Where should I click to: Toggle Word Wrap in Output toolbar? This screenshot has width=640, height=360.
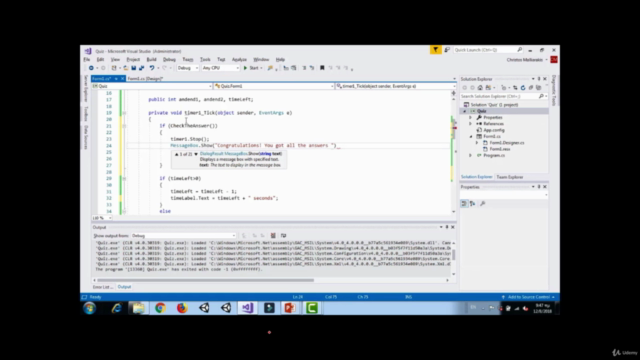[283, 236]
